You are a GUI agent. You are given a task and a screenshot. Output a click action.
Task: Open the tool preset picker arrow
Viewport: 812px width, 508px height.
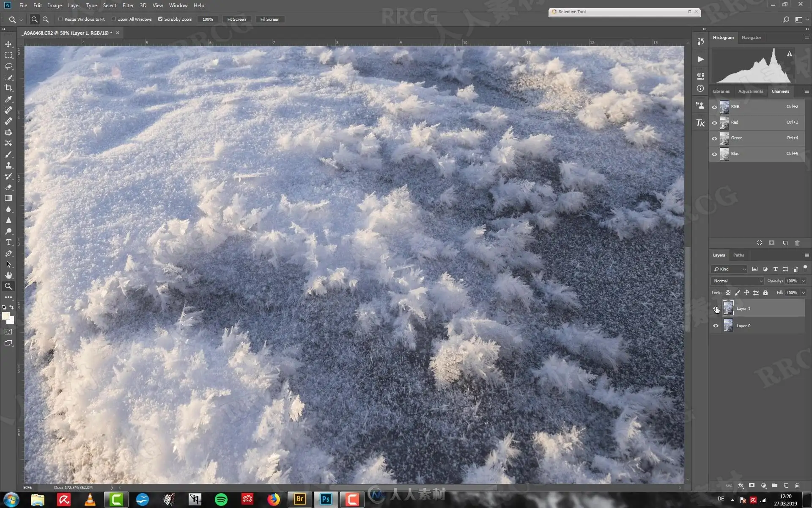pos(21,19)
